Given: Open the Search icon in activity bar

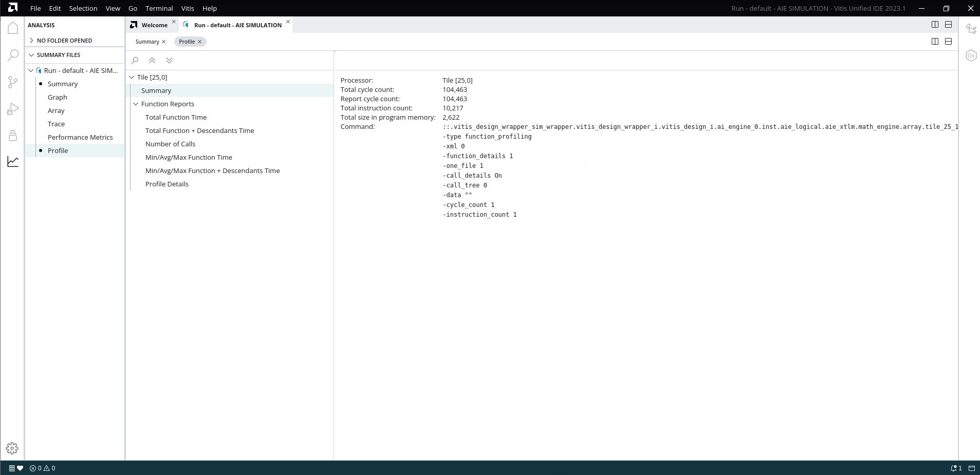Looking at the screenshot, I should pyautogui.click(x=13, y=55).
